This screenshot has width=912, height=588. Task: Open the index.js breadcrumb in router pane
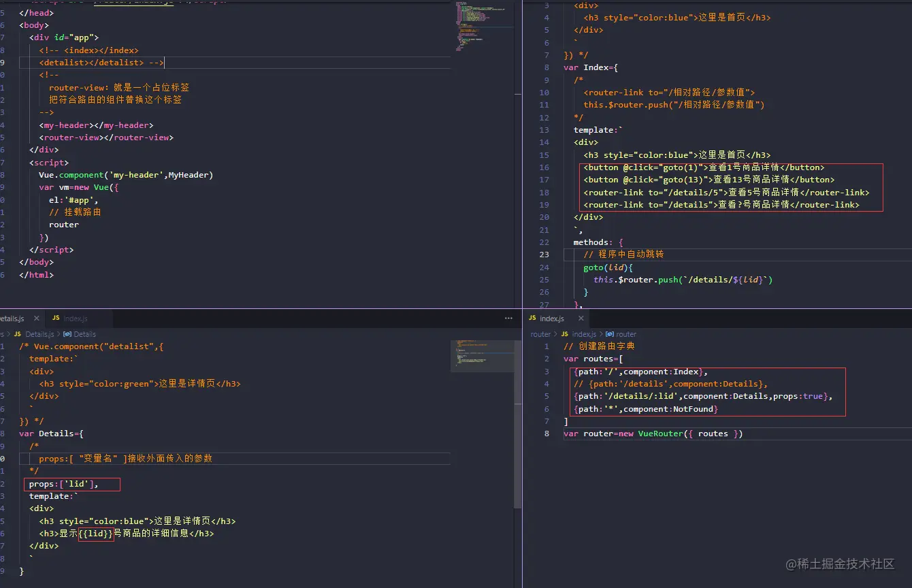584,334
